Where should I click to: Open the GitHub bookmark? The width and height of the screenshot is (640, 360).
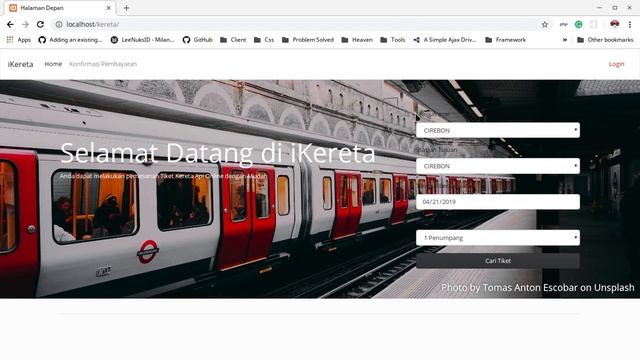pos(198,40)
